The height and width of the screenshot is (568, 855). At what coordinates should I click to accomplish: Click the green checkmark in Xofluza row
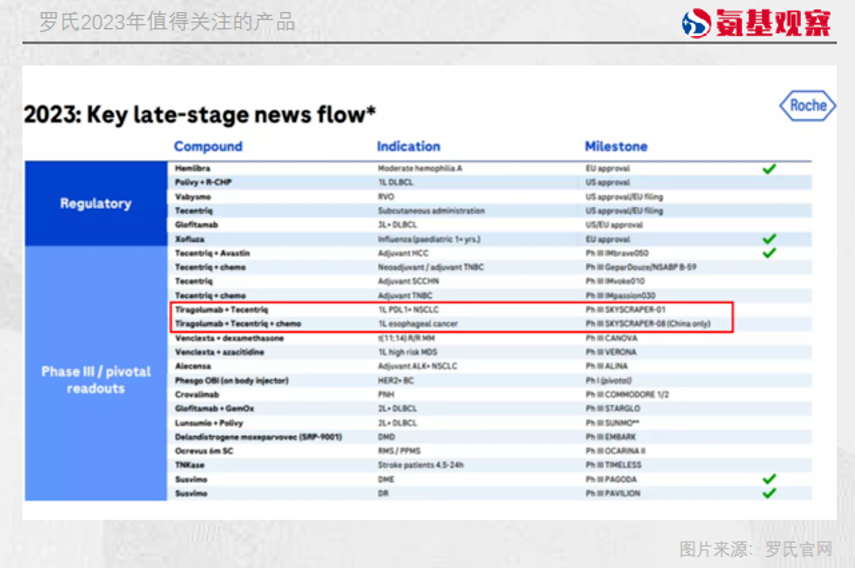coord(768,239)
